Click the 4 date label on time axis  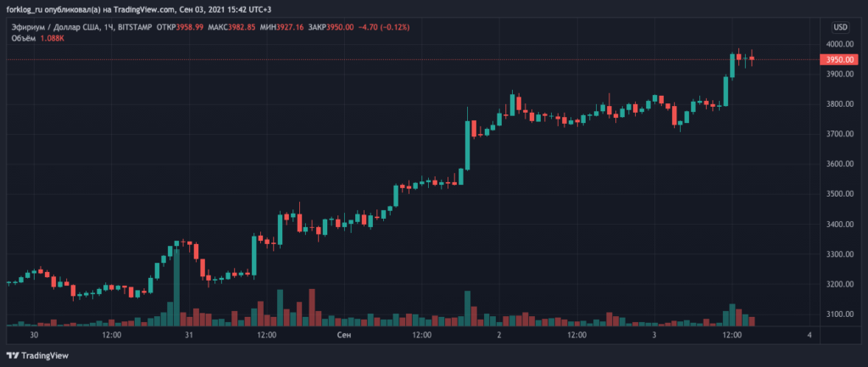[810, 336]
